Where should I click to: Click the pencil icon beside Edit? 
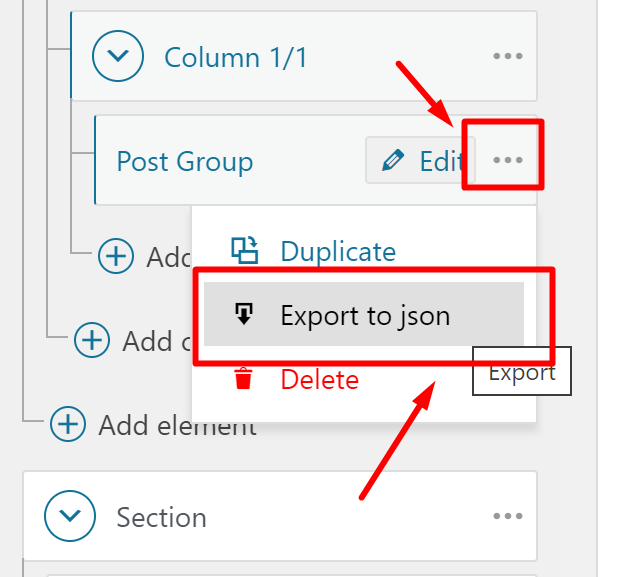(x=393, y=161)
